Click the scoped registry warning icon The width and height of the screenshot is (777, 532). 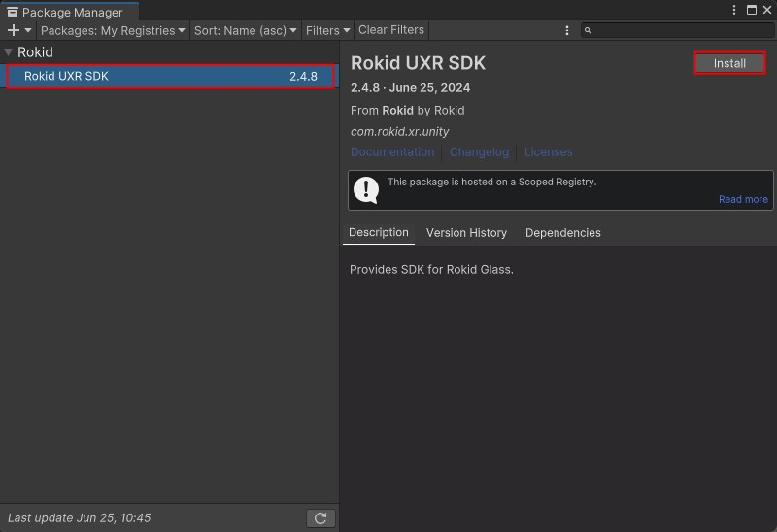(x=366, y=190)
